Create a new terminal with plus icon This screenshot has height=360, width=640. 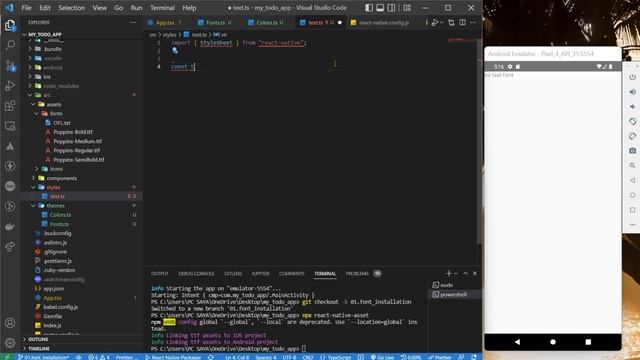click(x=449, y=273)
